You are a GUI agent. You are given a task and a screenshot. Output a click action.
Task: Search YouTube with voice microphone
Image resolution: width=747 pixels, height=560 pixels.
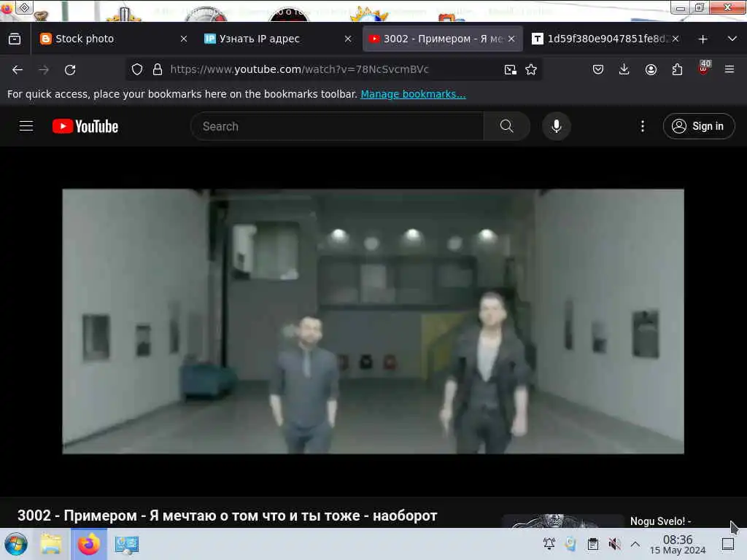tap(556, 126)
